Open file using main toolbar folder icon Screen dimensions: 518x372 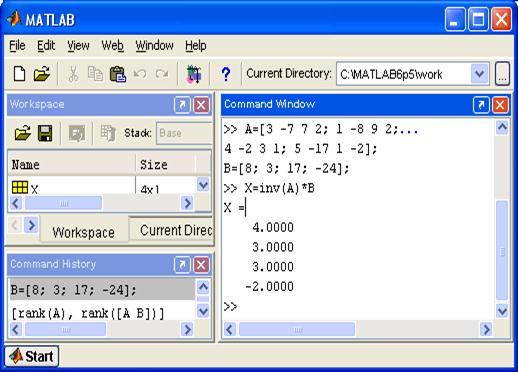tap(42, 74)
